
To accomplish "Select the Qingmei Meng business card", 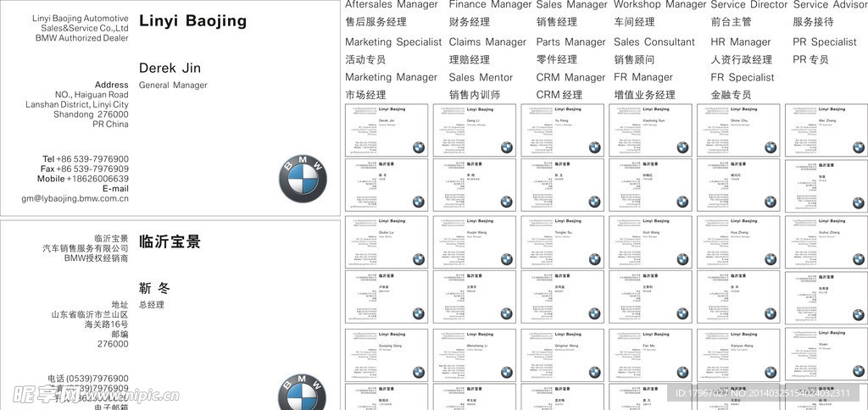I will [563, 355].
